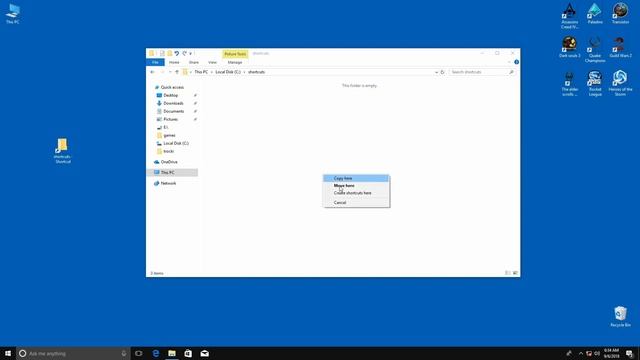Click the Properties icon in quick access toolbar
The image size is (640, 360).
pos(162,53)
